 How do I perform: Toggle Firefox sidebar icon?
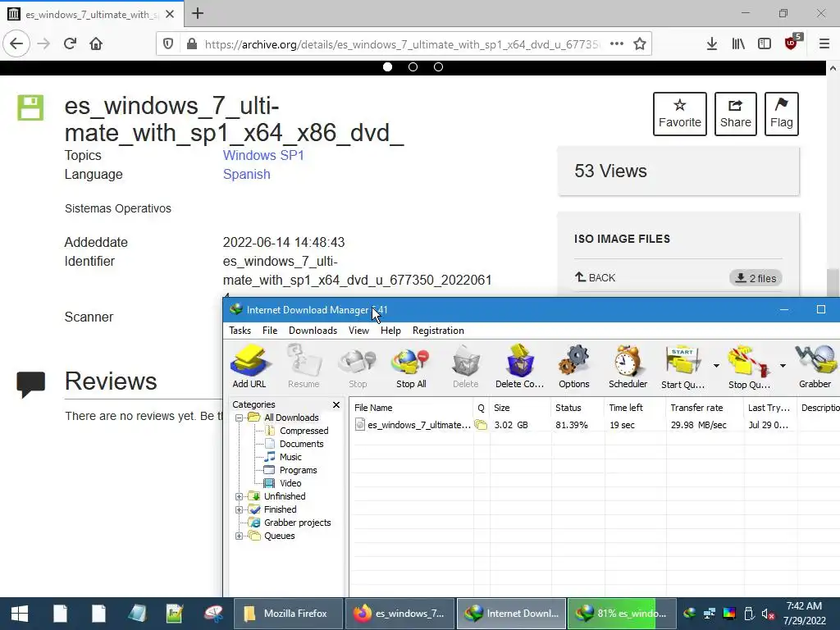(x=765, y=44)
